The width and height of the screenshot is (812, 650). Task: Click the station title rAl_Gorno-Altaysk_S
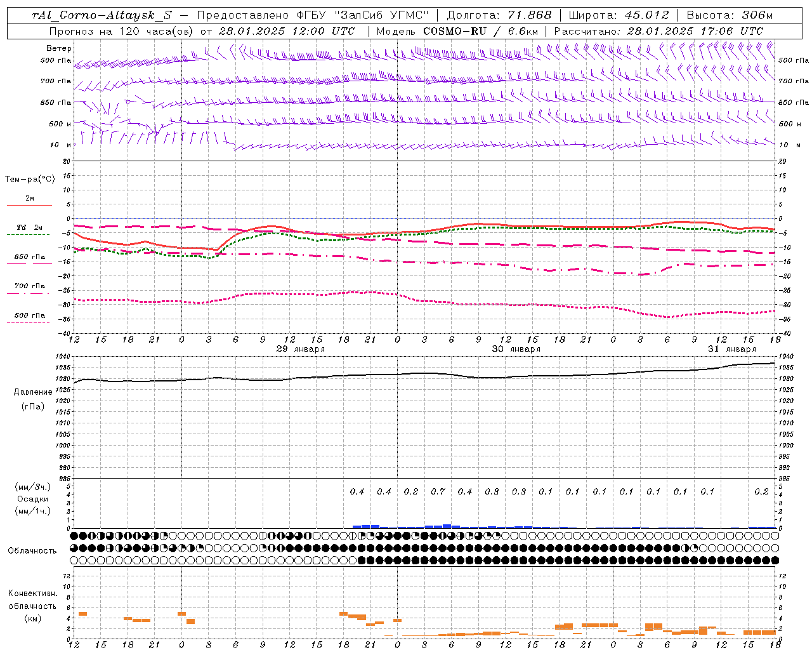pyautogui.click(x=102, y=15)
